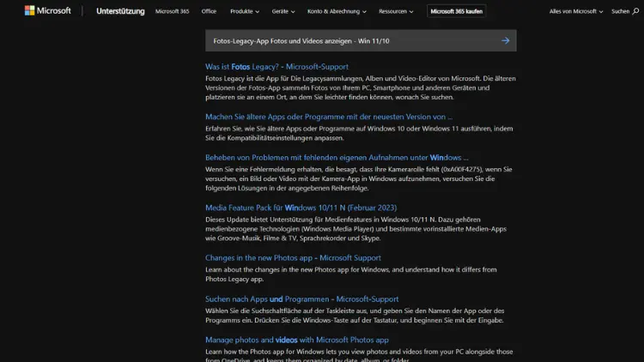Expand the Konto & Abrechnung menu
The width and height of the screenshot is (644, 362).
(337, 12)
